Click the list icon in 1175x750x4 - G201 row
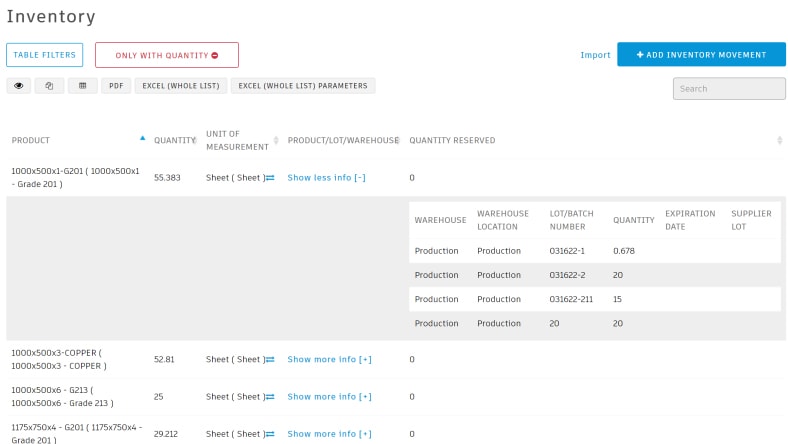The image size is (788, 444). 270,434
